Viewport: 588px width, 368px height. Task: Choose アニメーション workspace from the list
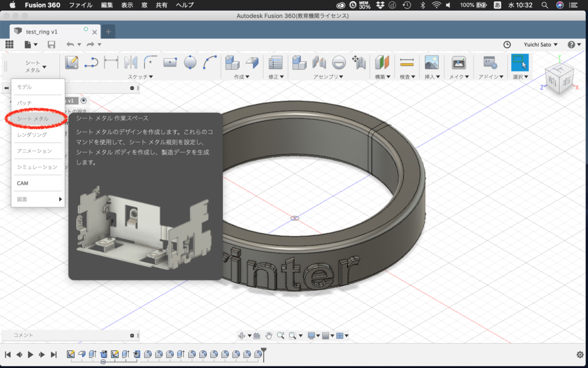point(38,151)
